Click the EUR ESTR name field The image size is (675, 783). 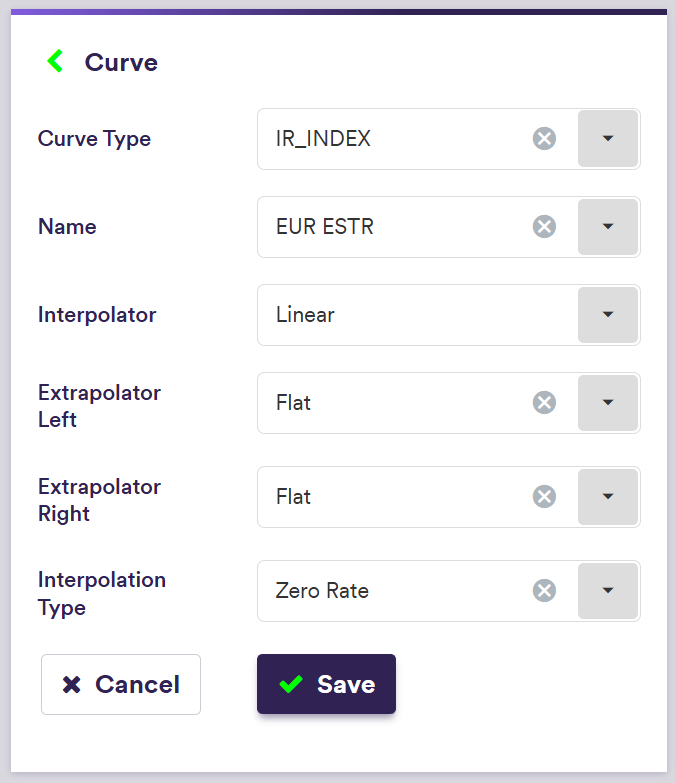325,227
